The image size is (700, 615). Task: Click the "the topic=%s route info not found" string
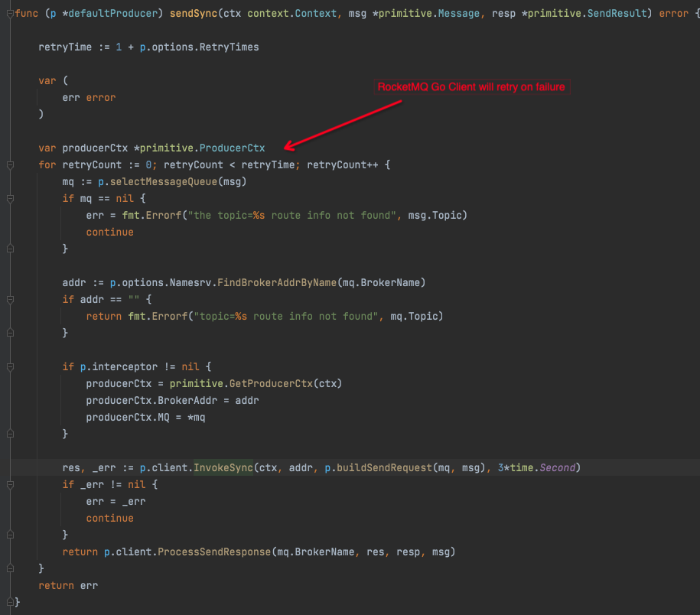click(x=291, y=216)
